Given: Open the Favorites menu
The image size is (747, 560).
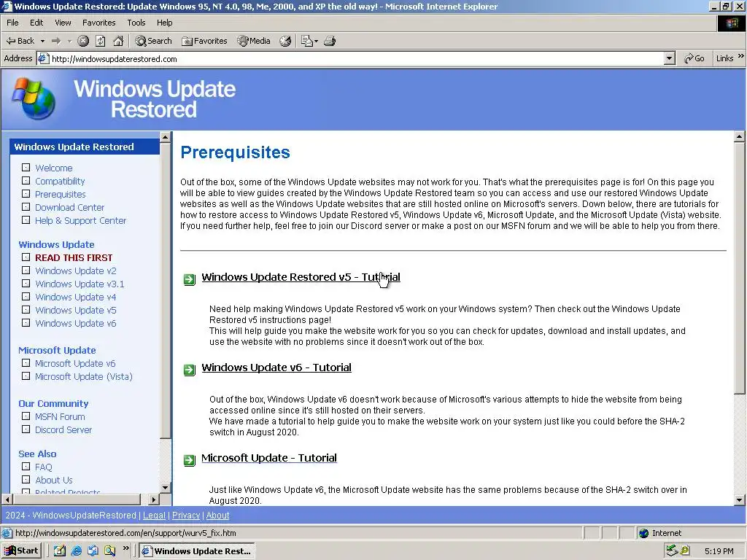Looking at the screenshot, I should point(98,23).
